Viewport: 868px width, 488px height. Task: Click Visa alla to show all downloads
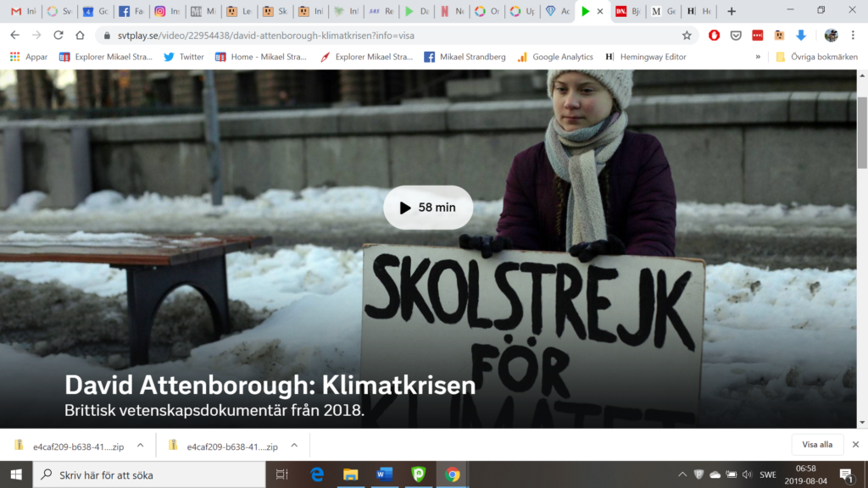(817, 444)
